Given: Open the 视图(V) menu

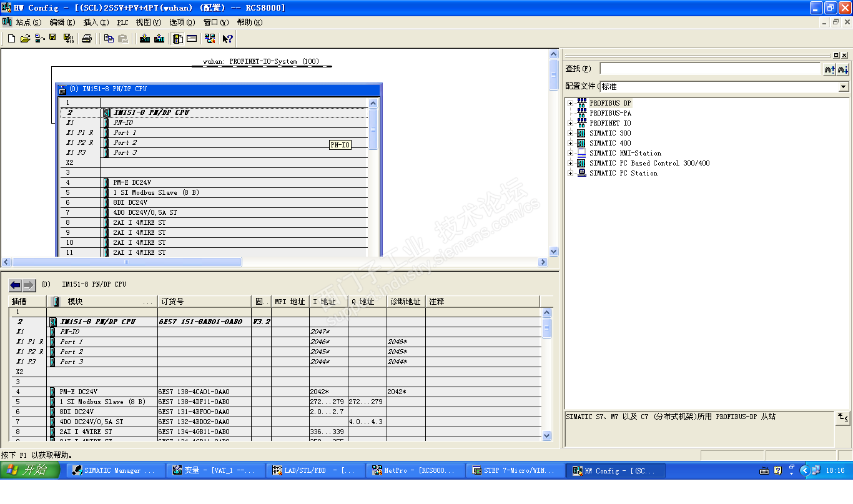Looking at the screenshot, I should [149, 22].
